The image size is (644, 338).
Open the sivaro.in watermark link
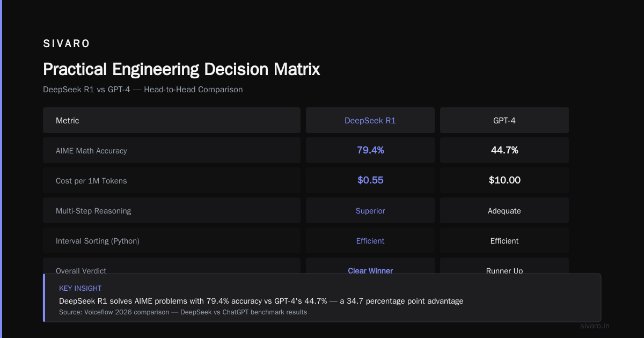pos(595,326)
